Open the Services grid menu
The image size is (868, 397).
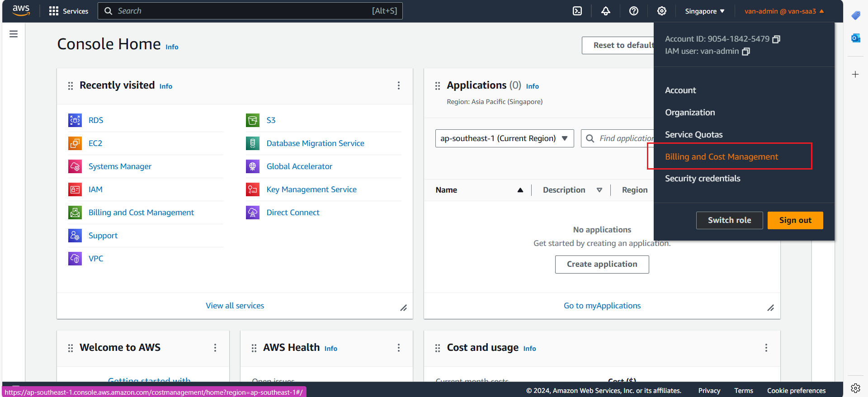(68, 11)
